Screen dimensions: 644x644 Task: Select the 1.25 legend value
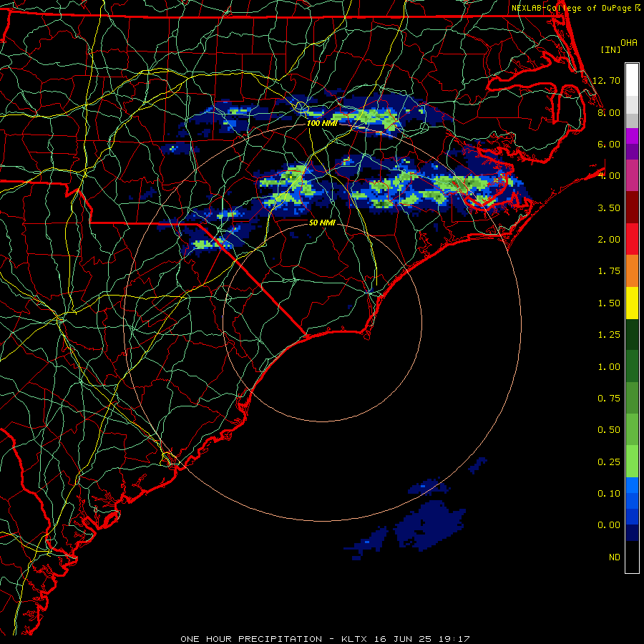608,335
